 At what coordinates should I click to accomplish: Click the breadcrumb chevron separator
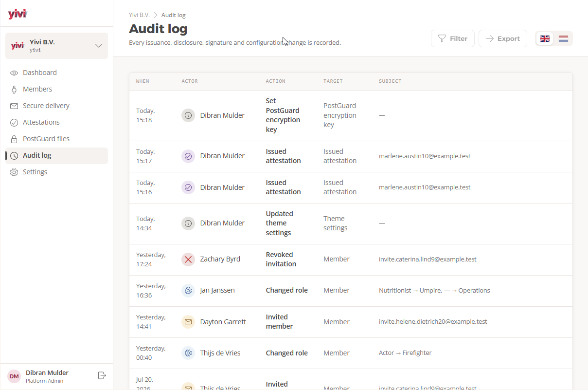(156, 15)
